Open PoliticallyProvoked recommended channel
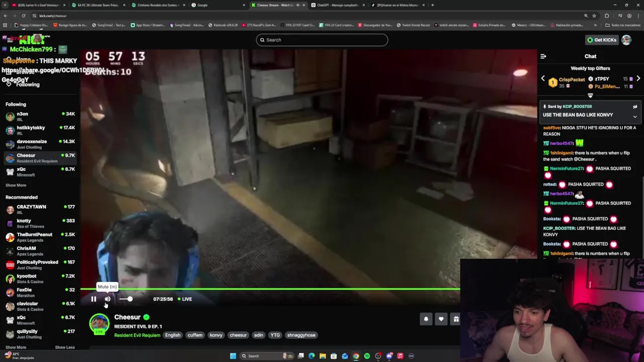 (40, 264)
